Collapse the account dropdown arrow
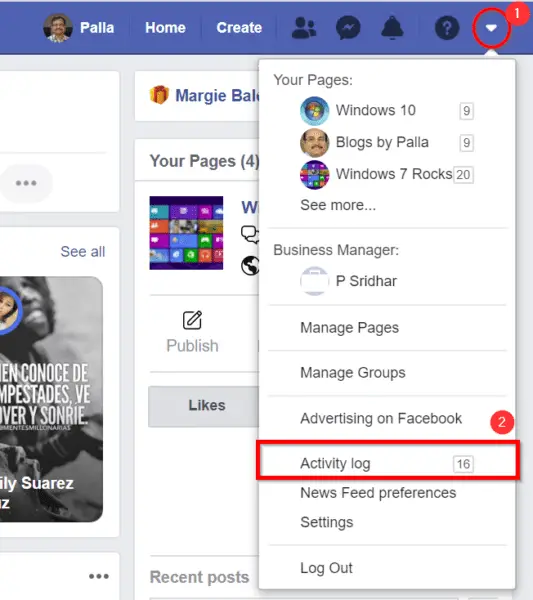 point(491,28)
